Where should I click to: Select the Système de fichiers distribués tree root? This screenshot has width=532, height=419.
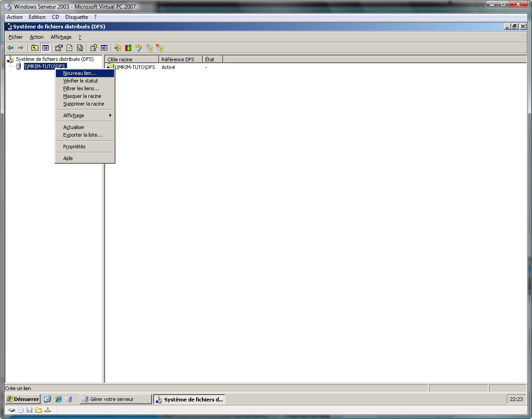coord(55,59)
